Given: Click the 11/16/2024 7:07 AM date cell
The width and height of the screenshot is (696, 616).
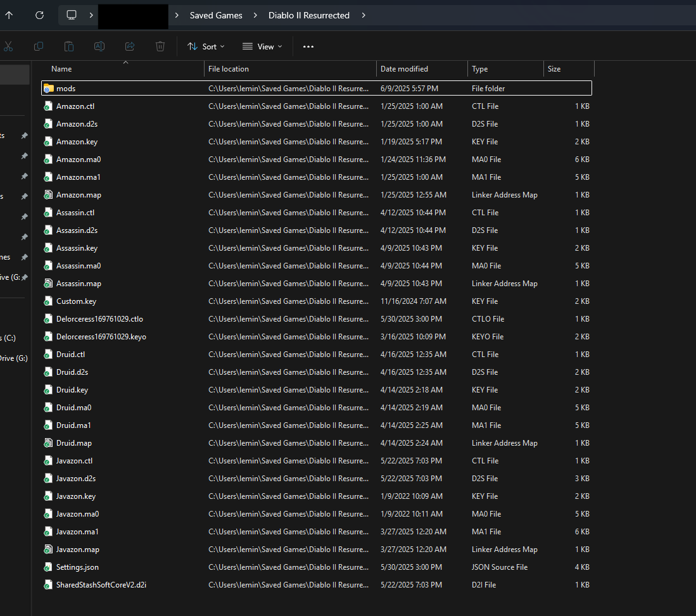Looking at the screenshot, I should pyautogui.click(x=414, y=301).
